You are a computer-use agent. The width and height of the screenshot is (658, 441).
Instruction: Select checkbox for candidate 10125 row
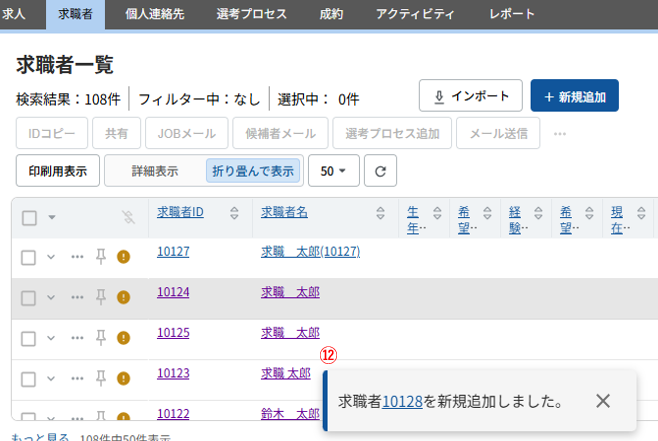coord(29,337)
